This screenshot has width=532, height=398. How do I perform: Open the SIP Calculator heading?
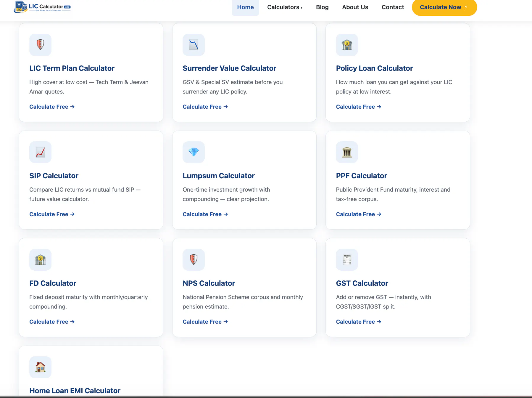coord(54,176)
